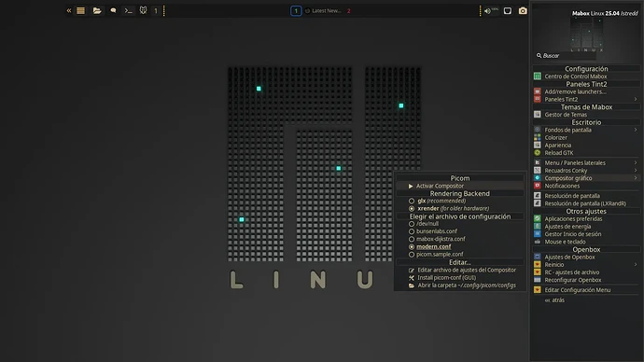Collapse the left panel with double-chevron icon
Screen dimensions: 644x362
pos(68,10)
